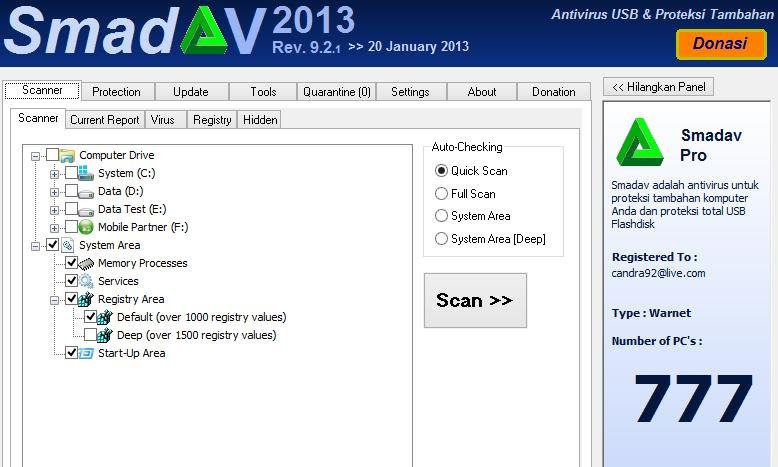This screenshot has width=778, height=467.
Task: Open the Update tab
Action: point(192,92)
